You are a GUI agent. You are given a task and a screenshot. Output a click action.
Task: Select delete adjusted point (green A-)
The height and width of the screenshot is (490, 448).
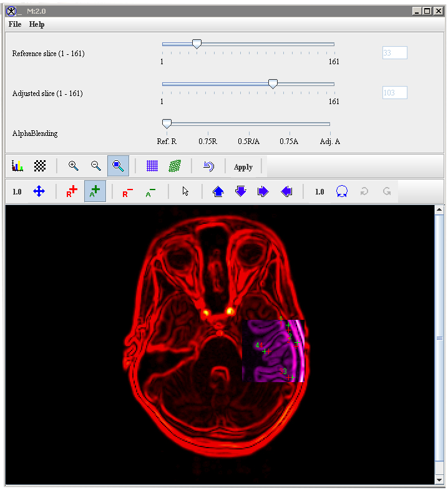click(x=151, y=192)
